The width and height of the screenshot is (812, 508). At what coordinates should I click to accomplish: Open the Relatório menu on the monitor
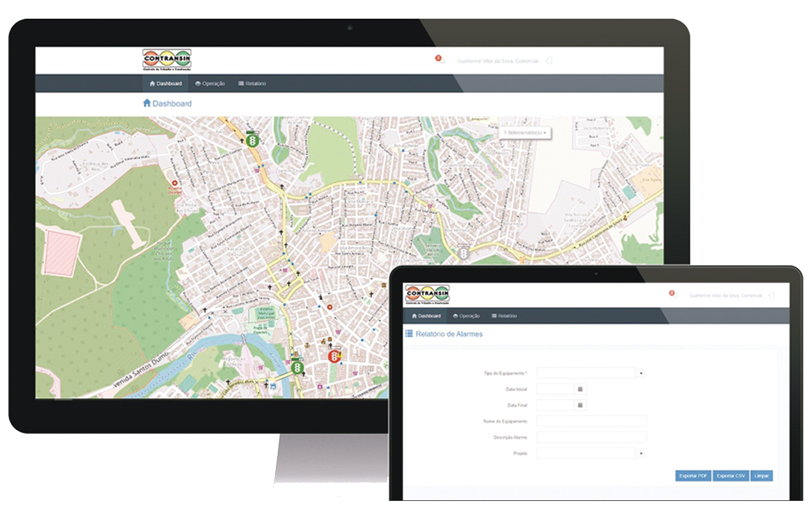pos(252,84)
